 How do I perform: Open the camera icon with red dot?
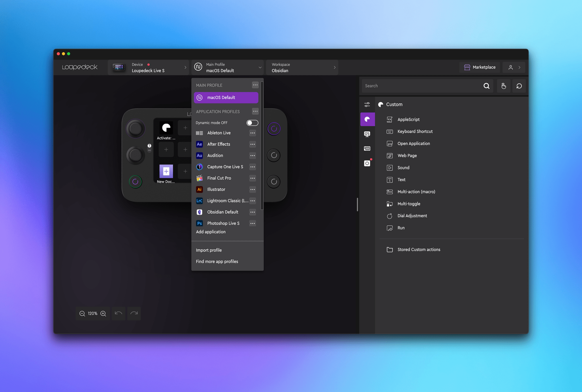[367, 163]
